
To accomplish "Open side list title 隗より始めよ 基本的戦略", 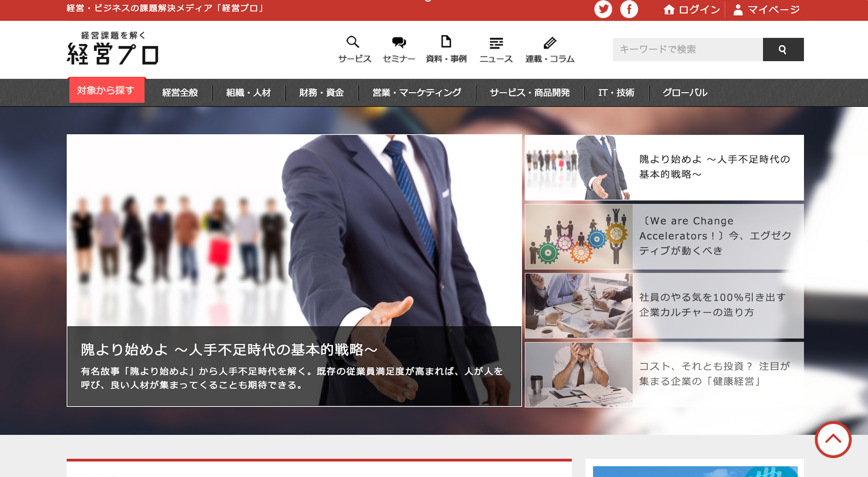I will [x=714, y=167].
